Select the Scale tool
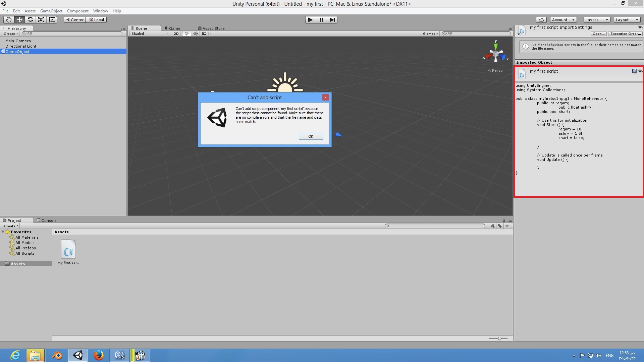Screen dimensions: 644x362 pyautogui.click(x=41, y=20)
